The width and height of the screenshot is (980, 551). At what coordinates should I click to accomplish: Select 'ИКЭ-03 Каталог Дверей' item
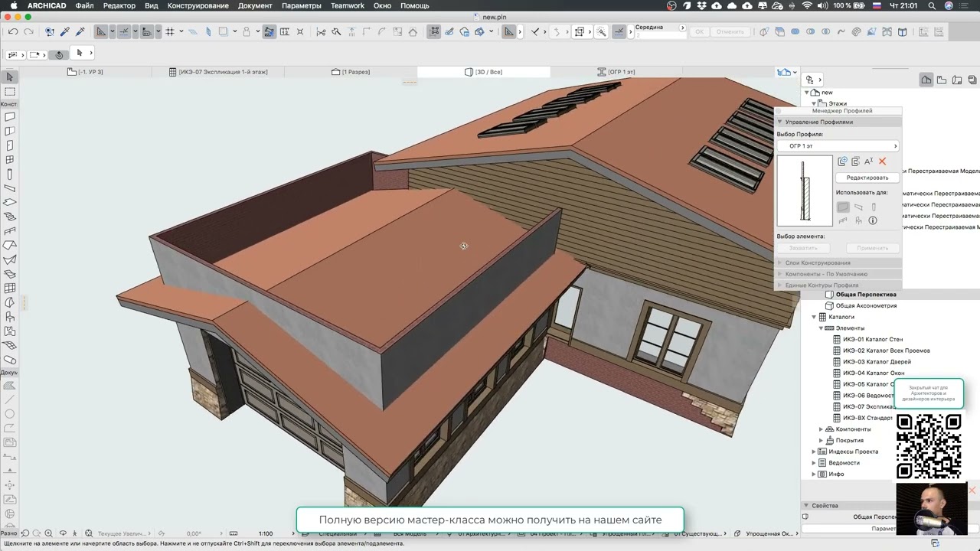[877, 362]
